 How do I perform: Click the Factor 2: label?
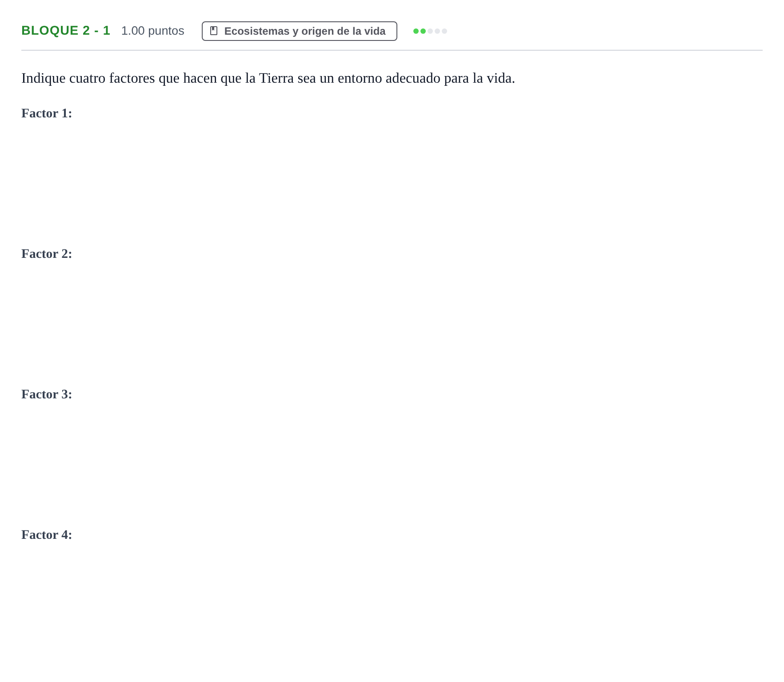(47, 254)
